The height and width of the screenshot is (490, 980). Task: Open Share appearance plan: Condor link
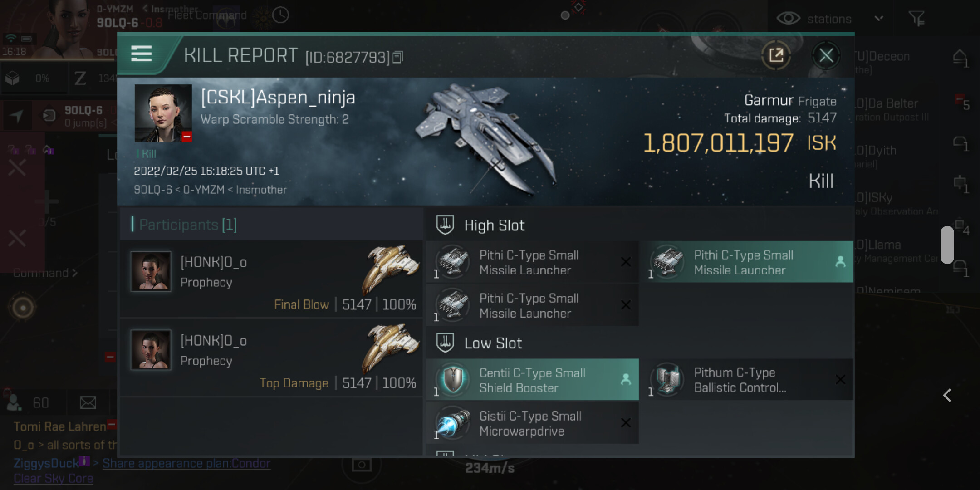tap(186, 463)
